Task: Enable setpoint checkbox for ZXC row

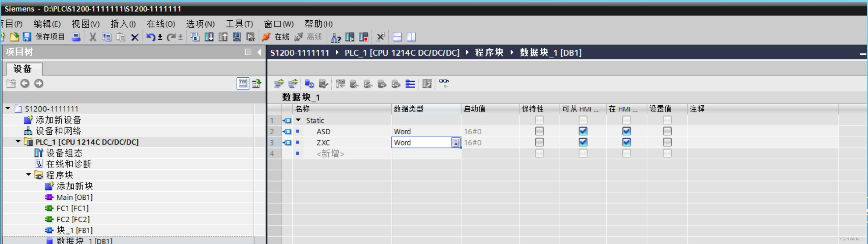Action: [667, 142]
